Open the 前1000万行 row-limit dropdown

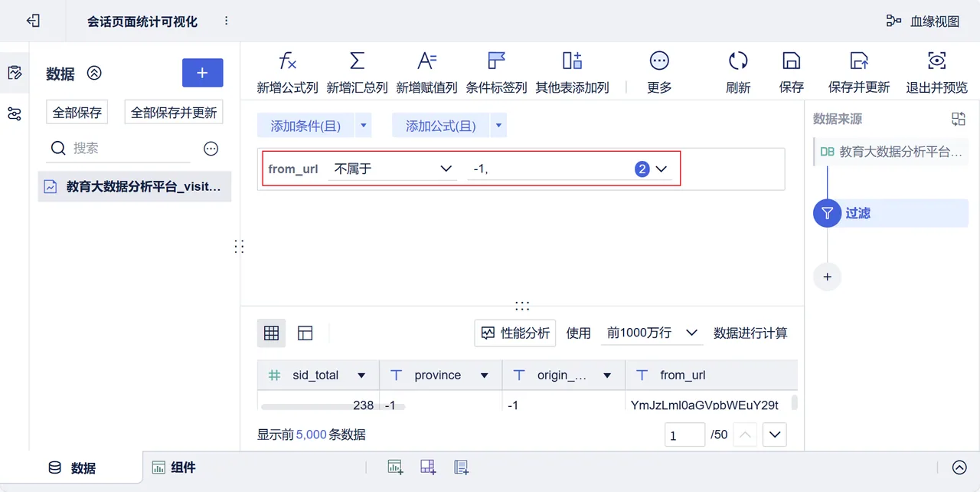(652, 333)
